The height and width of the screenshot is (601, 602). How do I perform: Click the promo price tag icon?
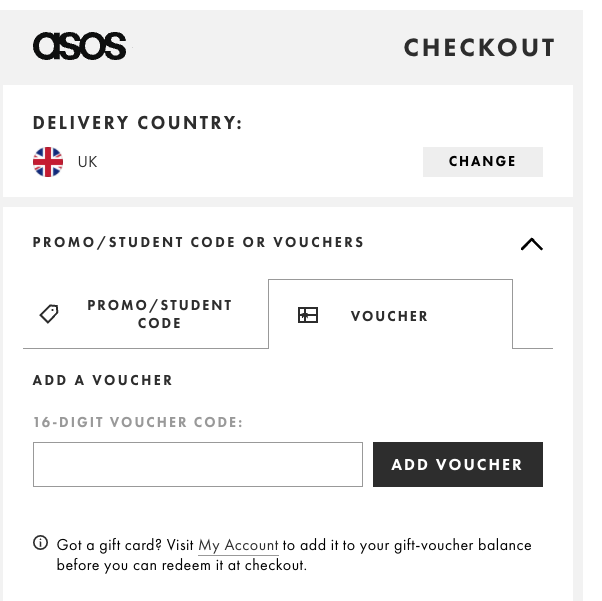point(50,314)
